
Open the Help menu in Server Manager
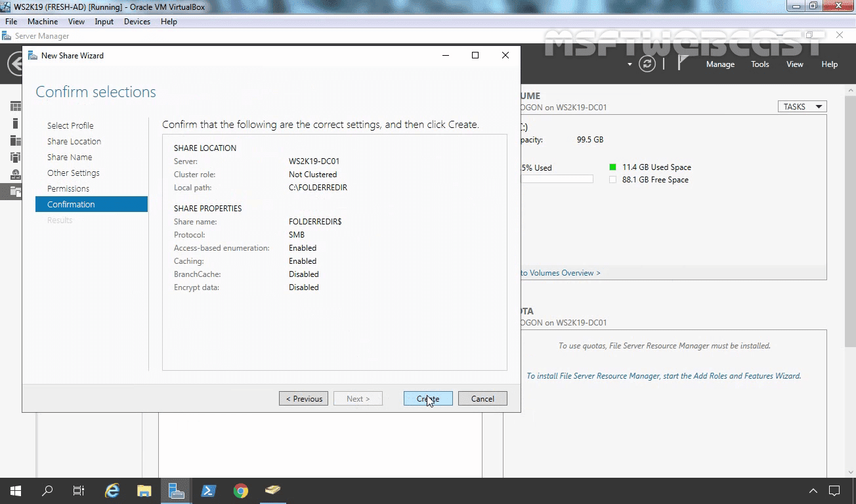pos(830,64)
